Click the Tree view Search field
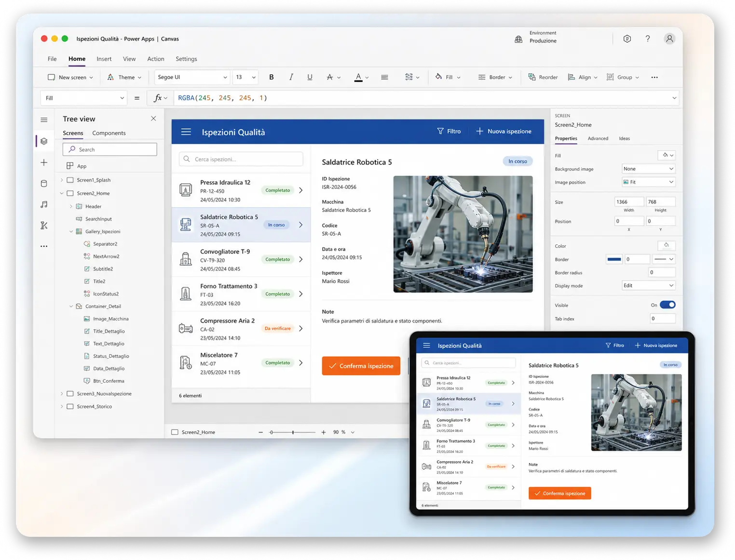This screenshot has width=735, height=560. point(110,149)
